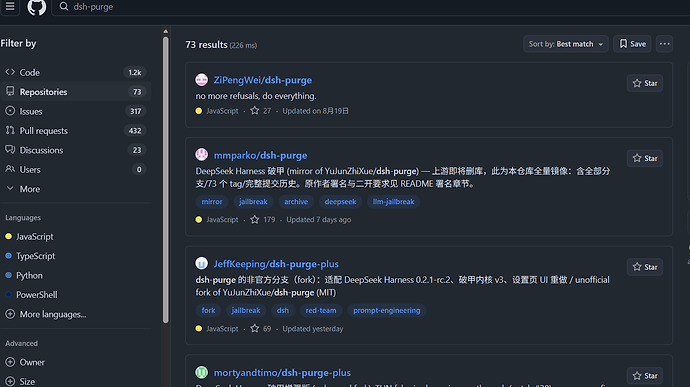Click the 73 results heading
690x387 pixels.
click(206, 45)
